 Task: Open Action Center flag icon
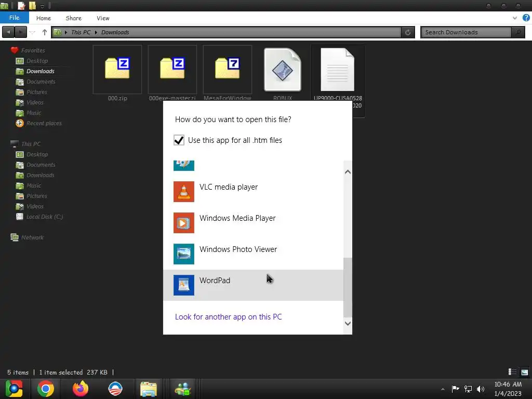pyautogui.click(x=455, y=389)
